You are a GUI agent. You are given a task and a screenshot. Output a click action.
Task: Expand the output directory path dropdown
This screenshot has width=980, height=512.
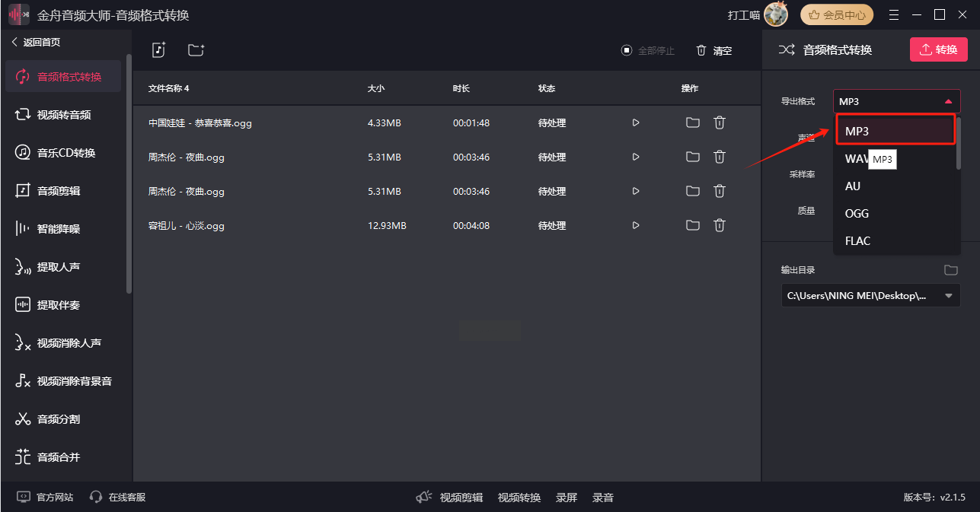949,295
